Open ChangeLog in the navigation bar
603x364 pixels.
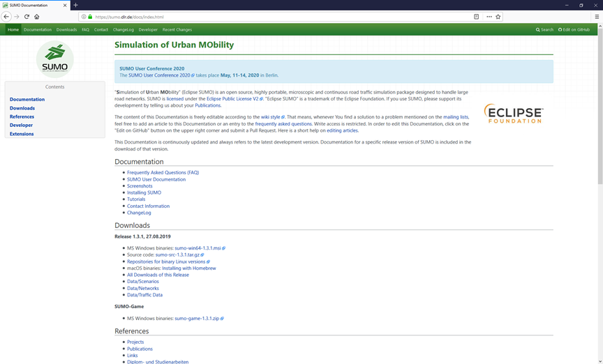tap(124, 29)
